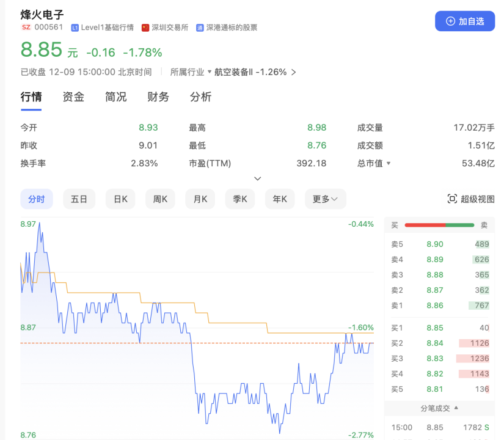The width and height of the screenshot is (504, 440).
Task: Open the 超级视图 fullscreen view icon
Action: [x=452, y=199]
